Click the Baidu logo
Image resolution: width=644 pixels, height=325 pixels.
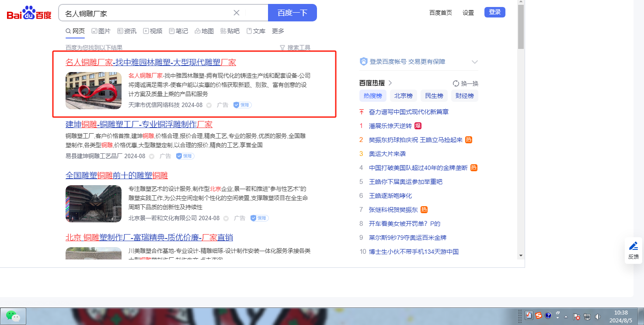click(29, 13)
